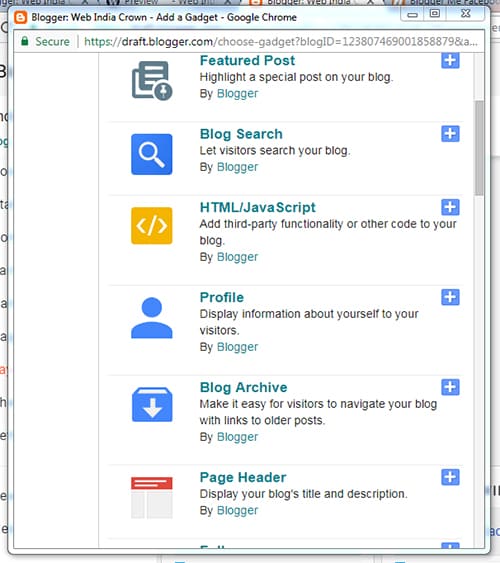Image resolution: width=500 pixels, height=563 pixels.
Task: Click the Profile person icon
Action: click(152, 318)
